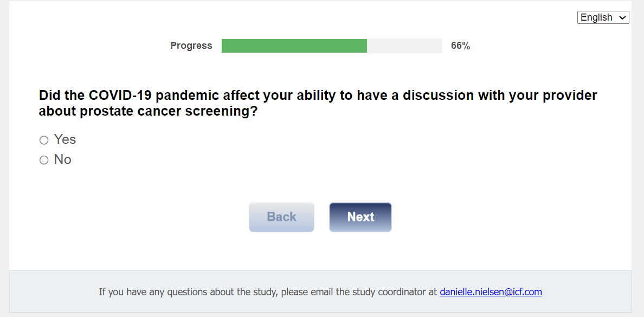This screenshot has width=644, height=317.
Task: Click the study coordinator footer sentence
Action: [268, 292]
